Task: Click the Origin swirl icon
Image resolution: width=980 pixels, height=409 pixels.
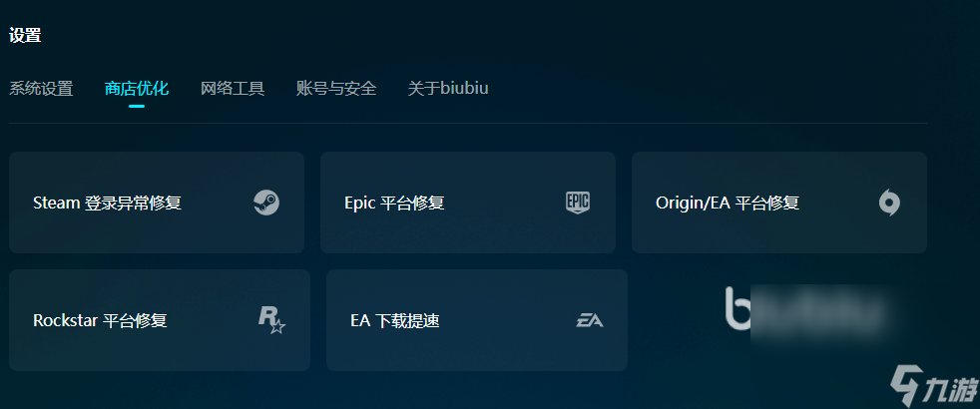Action: (x=889, y=203)
